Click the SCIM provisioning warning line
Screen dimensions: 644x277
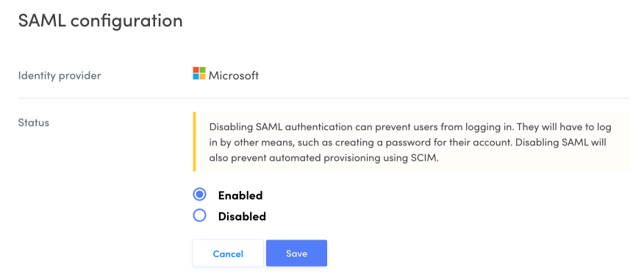tap(324, 159)
